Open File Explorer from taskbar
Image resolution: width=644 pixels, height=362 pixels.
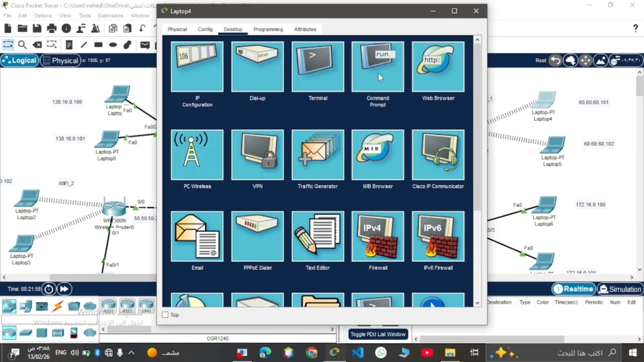point(450,352)
